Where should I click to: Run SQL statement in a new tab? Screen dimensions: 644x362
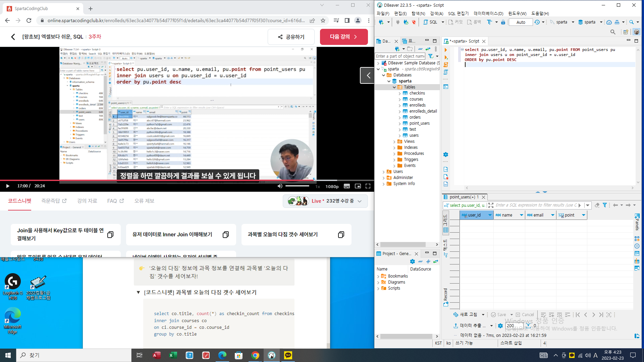click(446, 57)
